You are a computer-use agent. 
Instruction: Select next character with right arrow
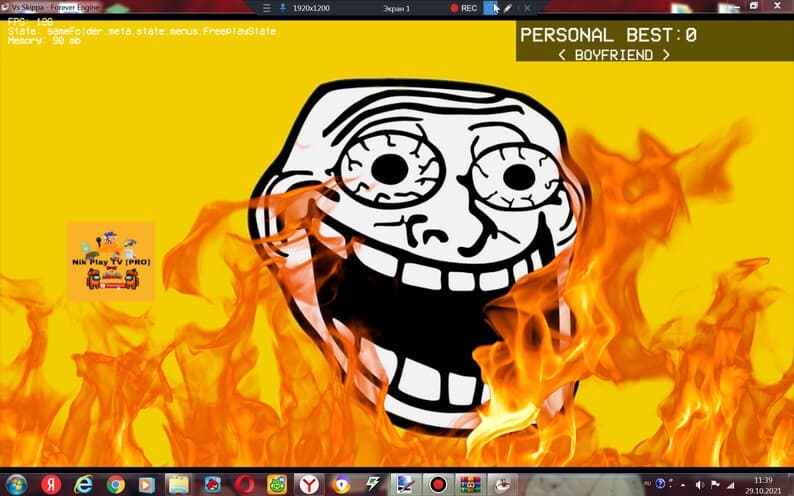pyautogui.click(x=666, y=55)
